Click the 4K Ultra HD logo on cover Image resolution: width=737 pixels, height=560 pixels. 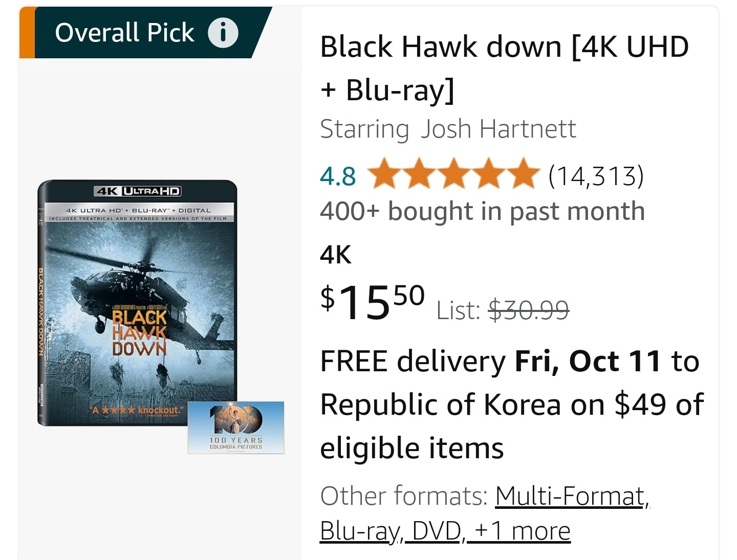click(138, 191)
